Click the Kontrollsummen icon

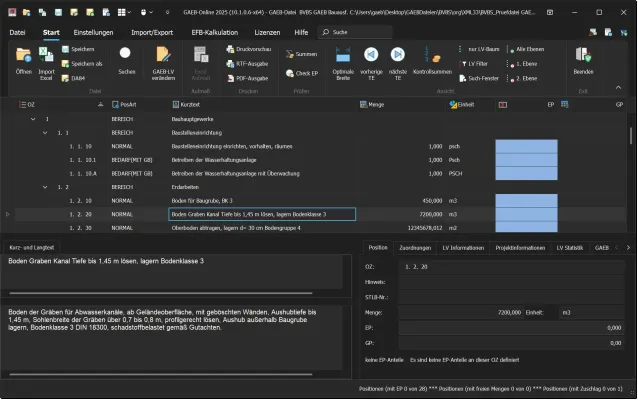pos(432,55)
